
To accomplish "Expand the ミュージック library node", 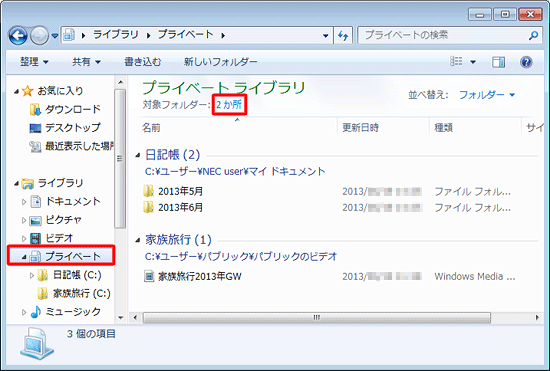I will pos(24,312).
